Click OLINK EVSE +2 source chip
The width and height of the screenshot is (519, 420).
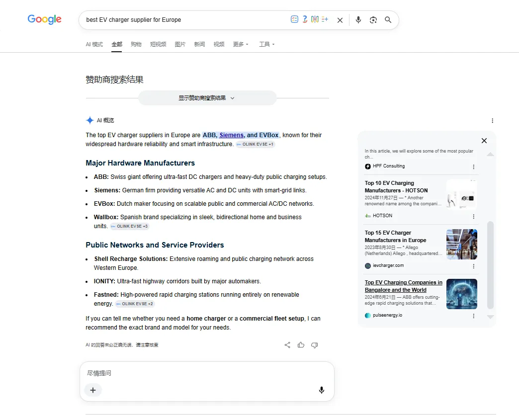click(x=135, y=304)
